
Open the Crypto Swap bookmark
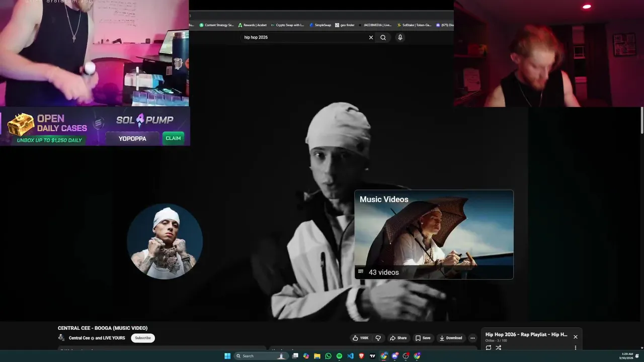pos(287,25)
